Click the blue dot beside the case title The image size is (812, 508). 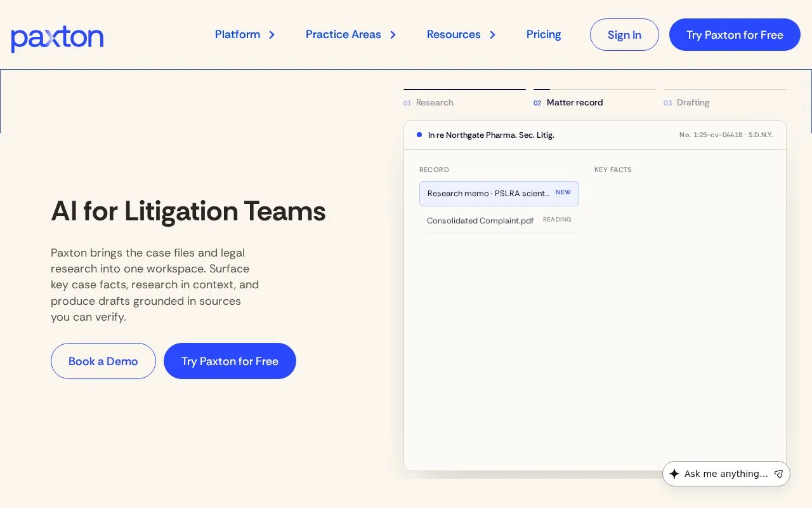click(x=419, y=135)
